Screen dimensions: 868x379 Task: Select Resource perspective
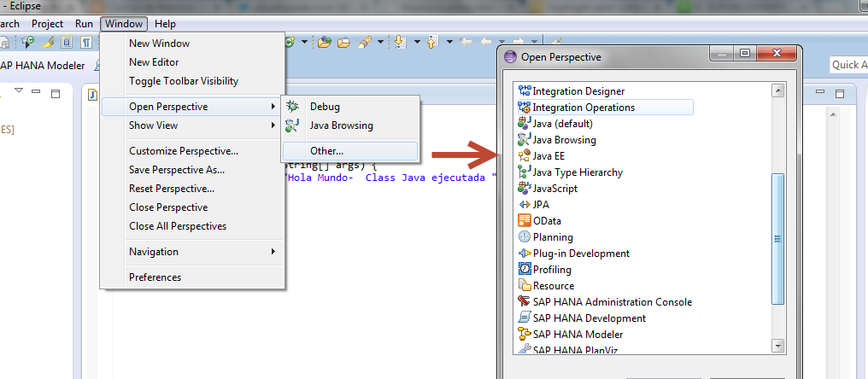tap(546, 285)
